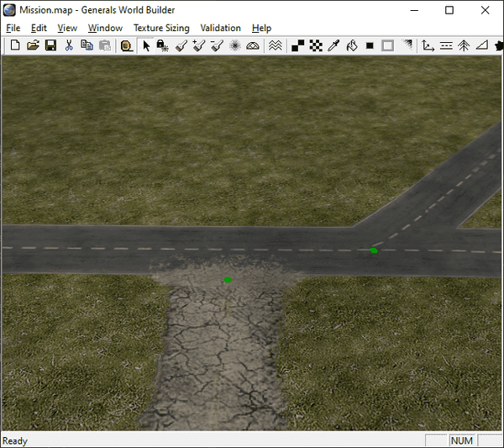Click the Cut scissors icon
504x448 pixels.
(x=69, y=45)
